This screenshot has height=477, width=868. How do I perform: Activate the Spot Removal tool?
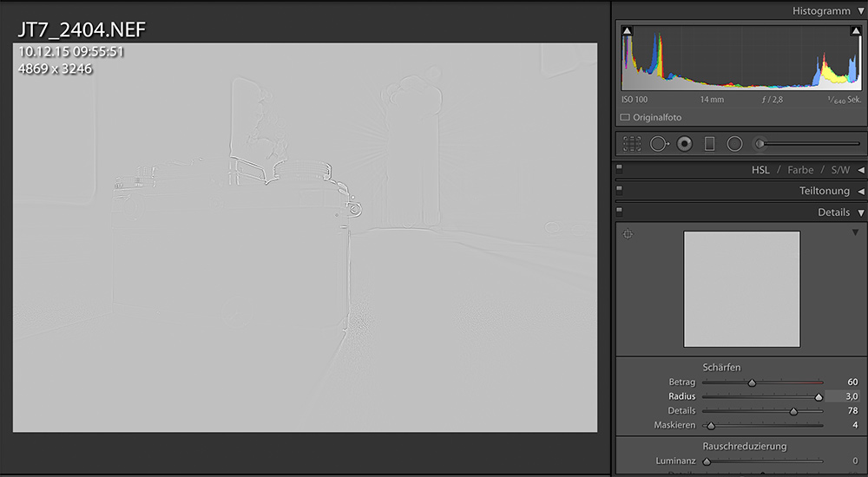pyautogui.click(x=658, y=144)
